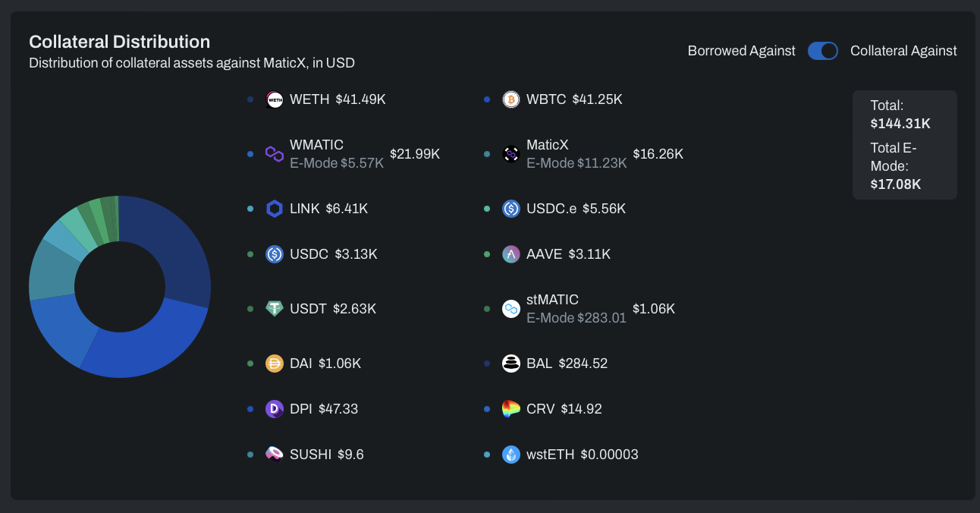
Task: Click the SUSHI token icon
Action: pyautogui.click(x=275, y=455)
